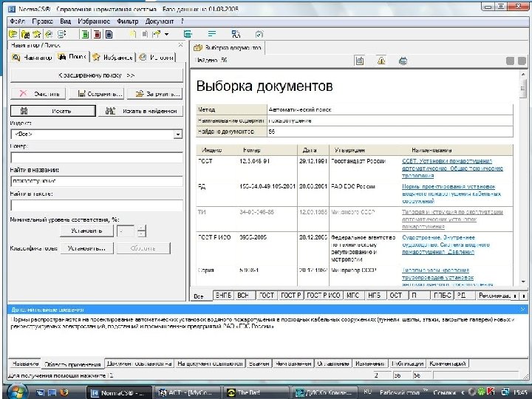532x399 pixels.
Task: Switch to ДИСКо Коммер taskbar button
Action: 324,392
